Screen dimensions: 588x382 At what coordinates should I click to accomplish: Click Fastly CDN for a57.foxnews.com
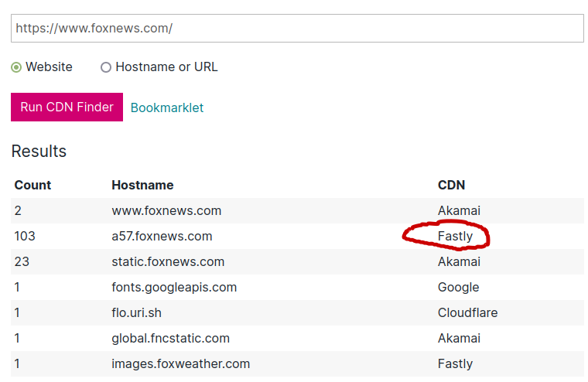click(455, 236)
